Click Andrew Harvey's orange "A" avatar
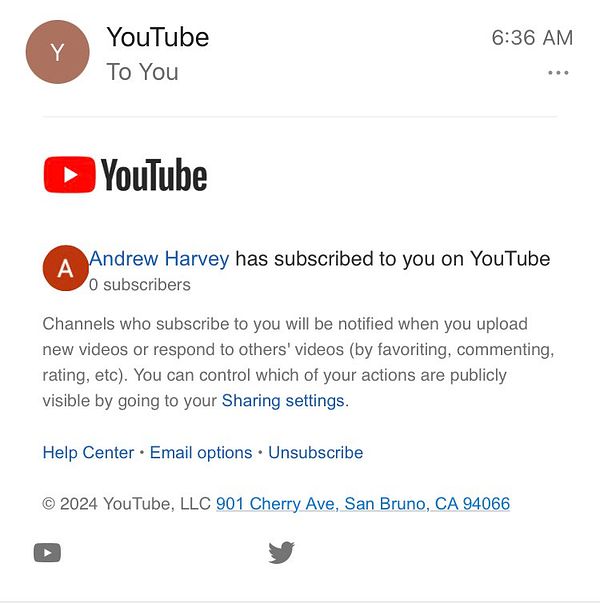The height and width of the screenshot is (603, 600). [x=65, y=268]
